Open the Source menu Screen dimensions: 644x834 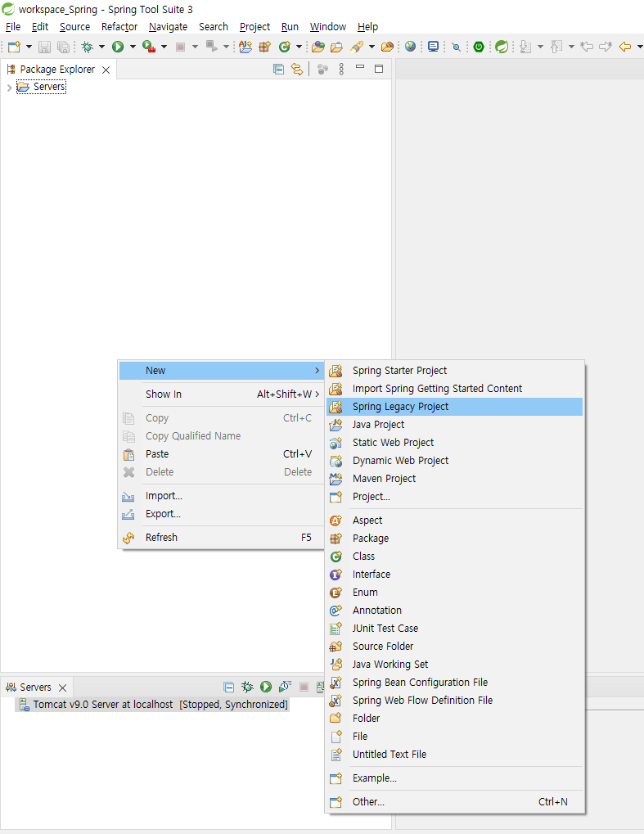74,26
